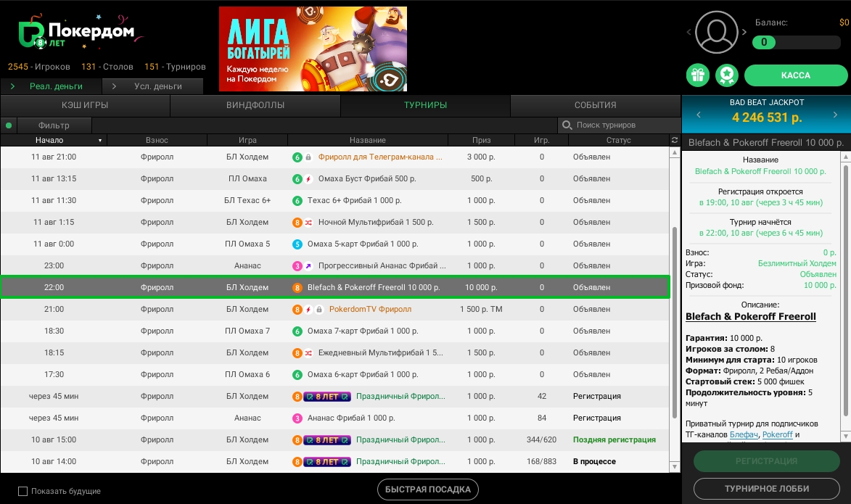Screen dimensions: 851x504
Task: Click right arrow beside the avatar
Action: click(x=744, y=32)
